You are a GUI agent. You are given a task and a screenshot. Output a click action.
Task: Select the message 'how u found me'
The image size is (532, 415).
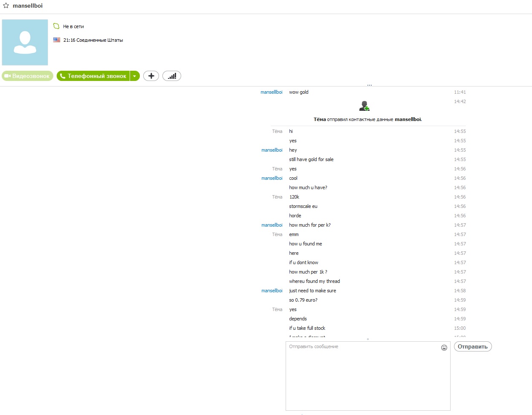click(306, 244)
